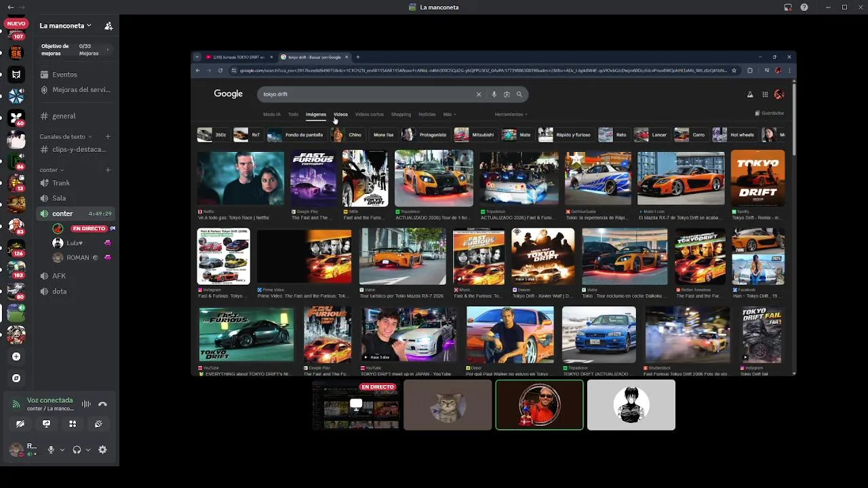Screen dimensions: 868x488
Task: Expand the Más menu in streamed Google
Action: [x=449, y=115]
